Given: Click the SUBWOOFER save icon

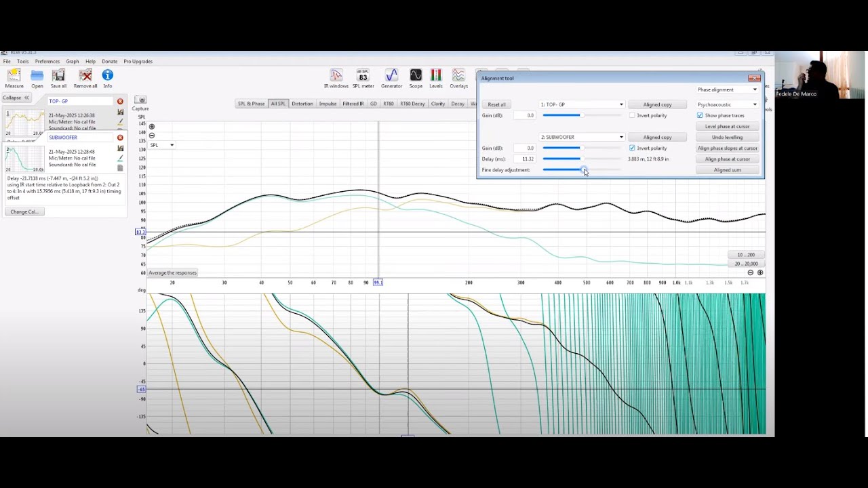Looking at the screenshot, I should tap(120, 148).
